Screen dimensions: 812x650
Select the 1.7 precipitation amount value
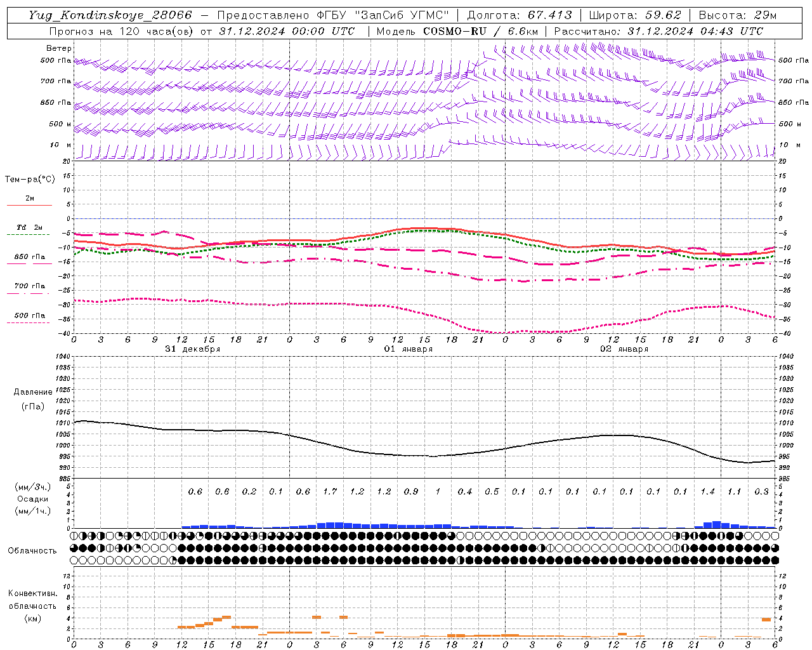point(330,492)
